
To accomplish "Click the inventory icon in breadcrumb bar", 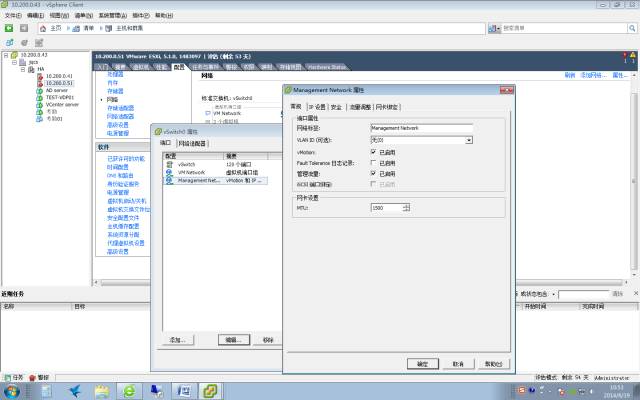I will (x=76, y=29).
